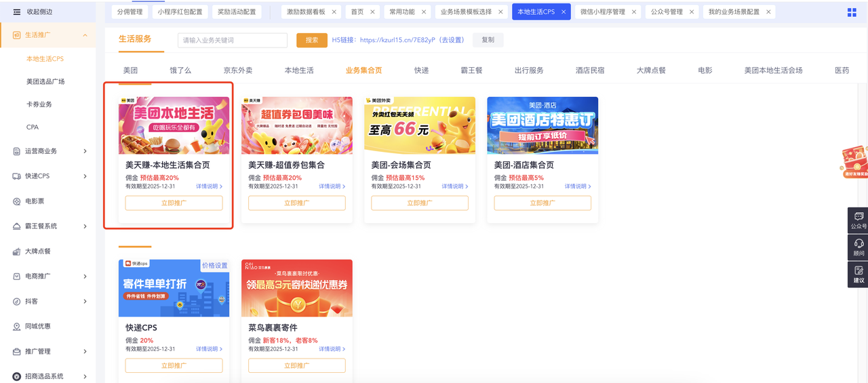Expand the 招商选品系统 menu arrow
Image resolution: width=868 pixels, height=383 pixels.
[x=85, y=376]
